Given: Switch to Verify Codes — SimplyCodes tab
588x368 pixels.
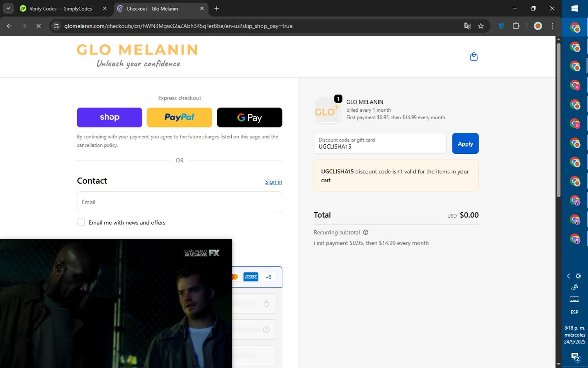Looking at the screenshot, I should (61, 9).
